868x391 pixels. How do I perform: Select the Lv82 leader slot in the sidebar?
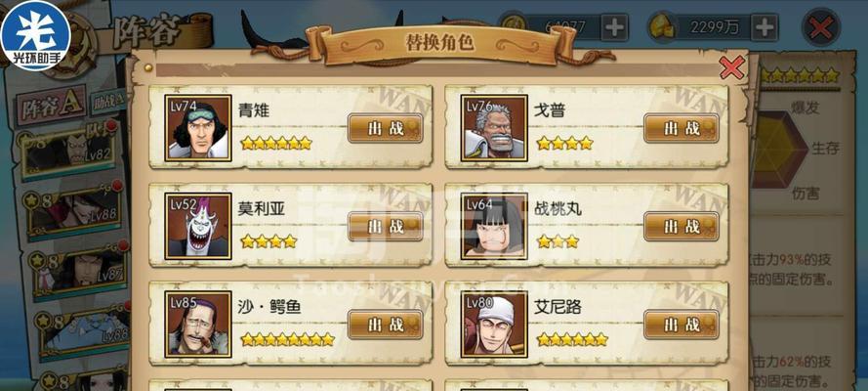click(68, 152)
